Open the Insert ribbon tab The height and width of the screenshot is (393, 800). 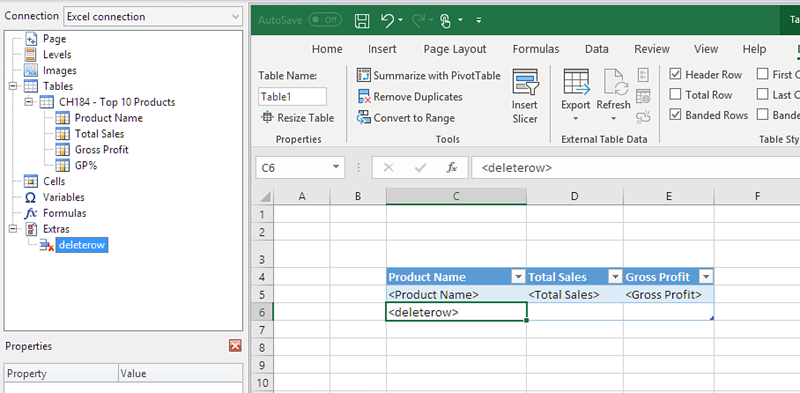382,49
